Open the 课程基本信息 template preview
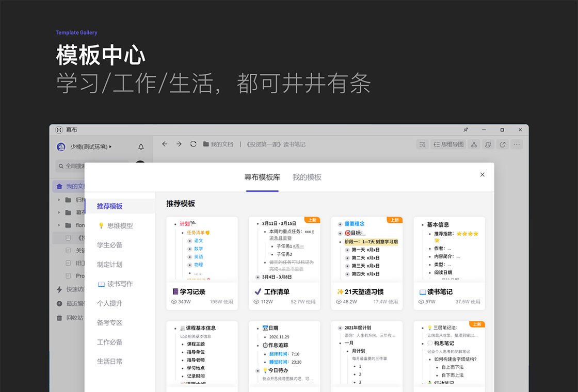 (202, 356)
